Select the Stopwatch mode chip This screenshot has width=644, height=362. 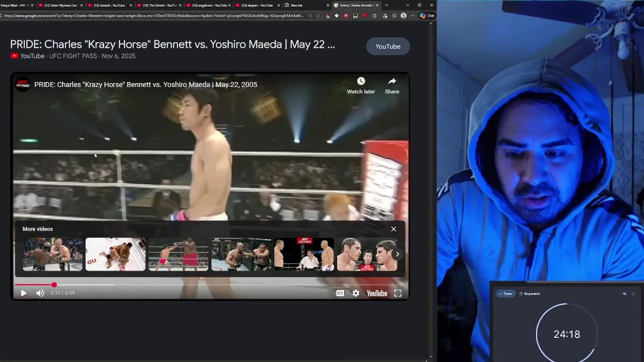(x=530, y=294)
